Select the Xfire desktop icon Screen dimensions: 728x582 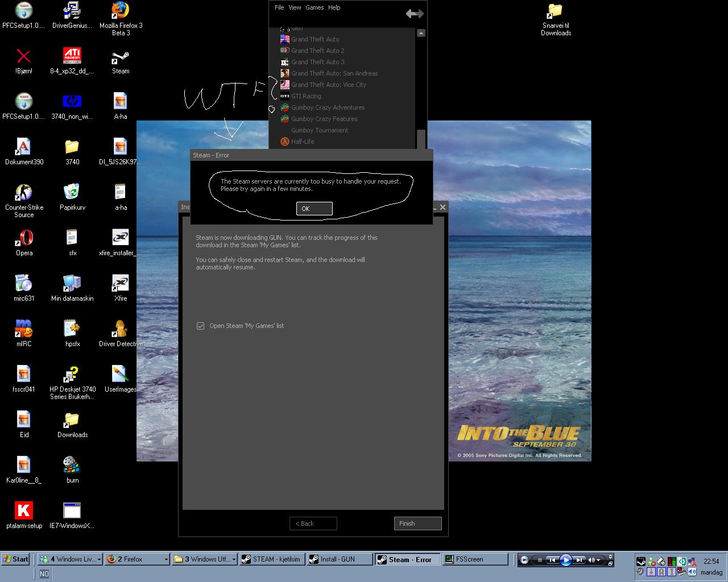coord(121,288)
